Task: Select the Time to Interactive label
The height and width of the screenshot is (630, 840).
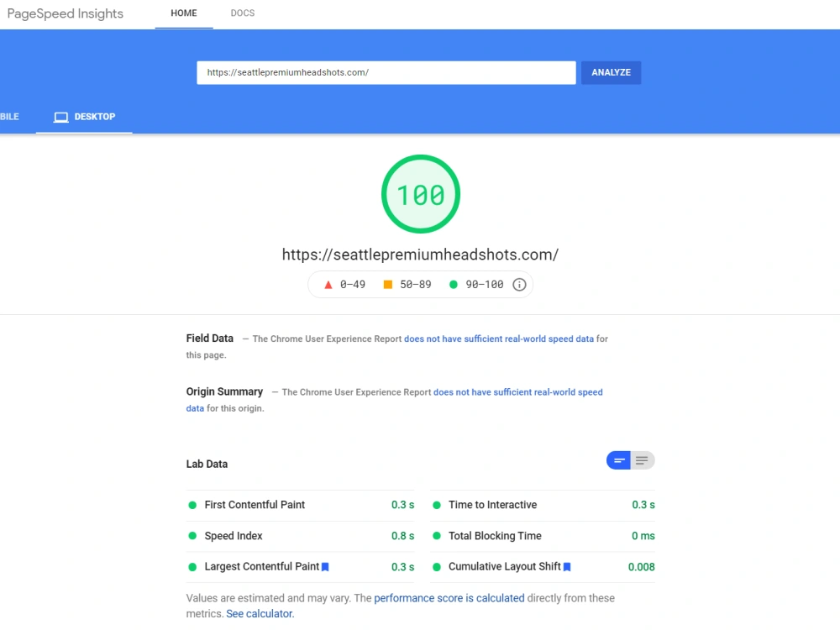Action: click(492, 505)
